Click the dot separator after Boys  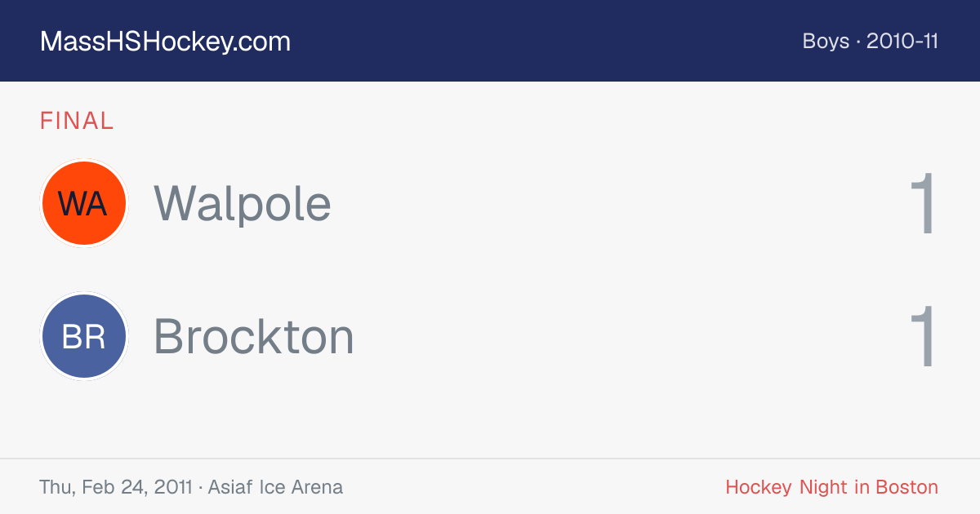coord(858,42)
